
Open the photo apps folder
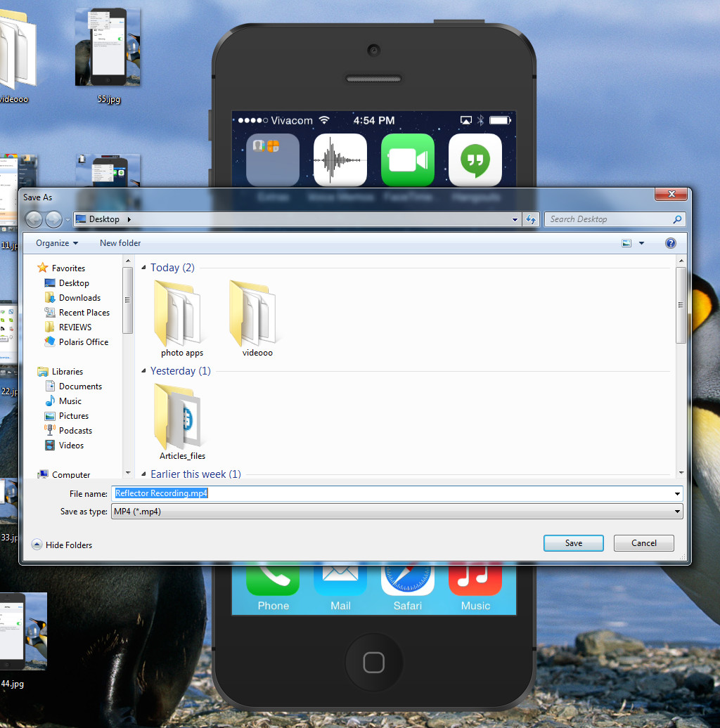point(181,318)
